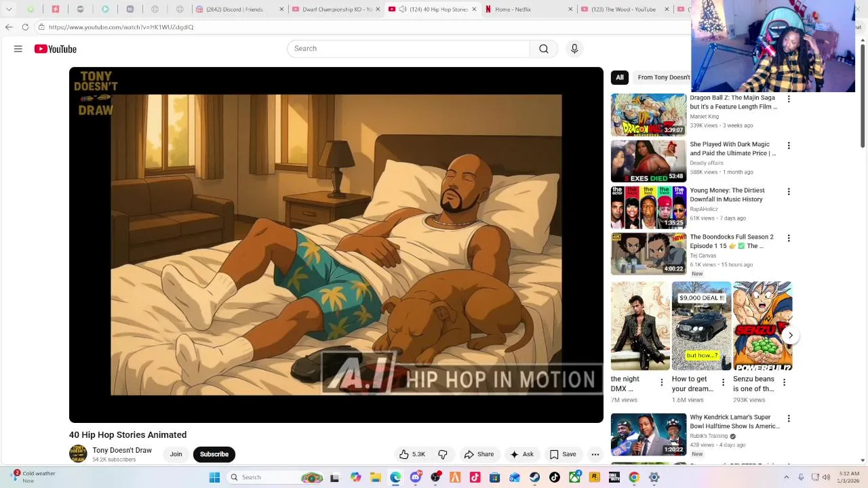Open Google Chrome from the taskbar

pos(634,477)
